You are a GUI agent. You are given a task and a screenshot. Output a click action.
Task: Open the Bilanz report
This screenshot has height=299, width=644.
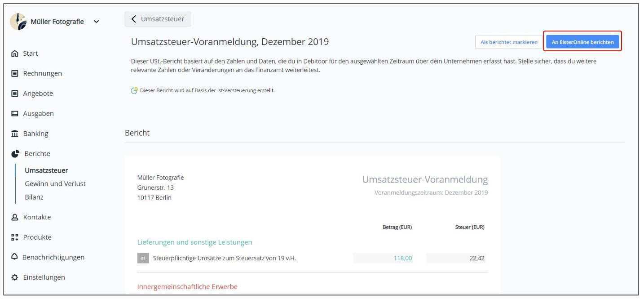tap(34, 197)
